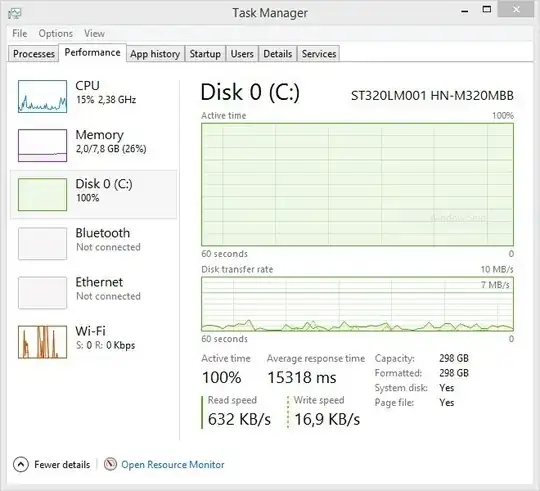Click the Write speed label
Image resolution: width=540 pixels, height=491 pixels.
[x=319, y=400]
